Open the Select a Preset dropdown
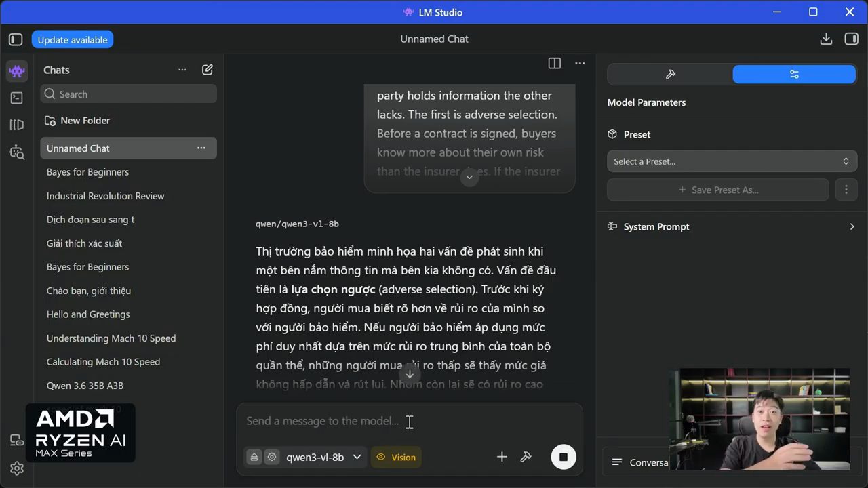Screen dimensions: 868x488 (732, 161)
